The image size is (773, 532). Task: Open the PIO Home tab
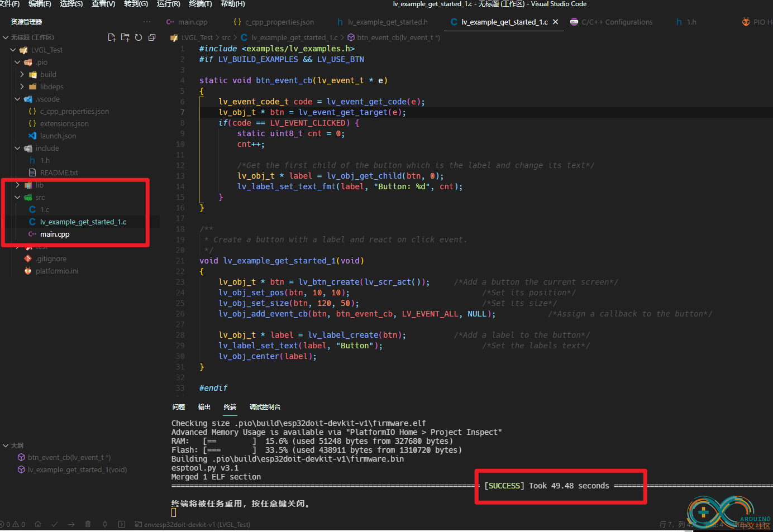(757, 22)
